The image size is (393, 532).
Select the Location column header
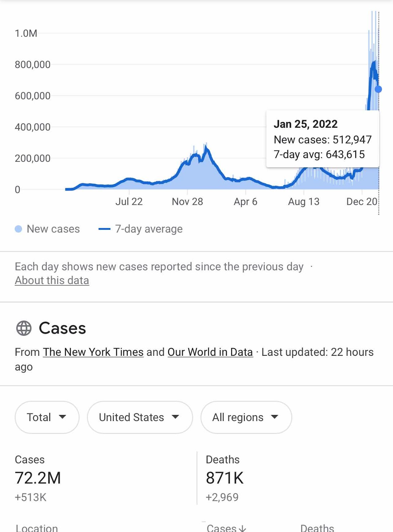[x=37, y=528]
